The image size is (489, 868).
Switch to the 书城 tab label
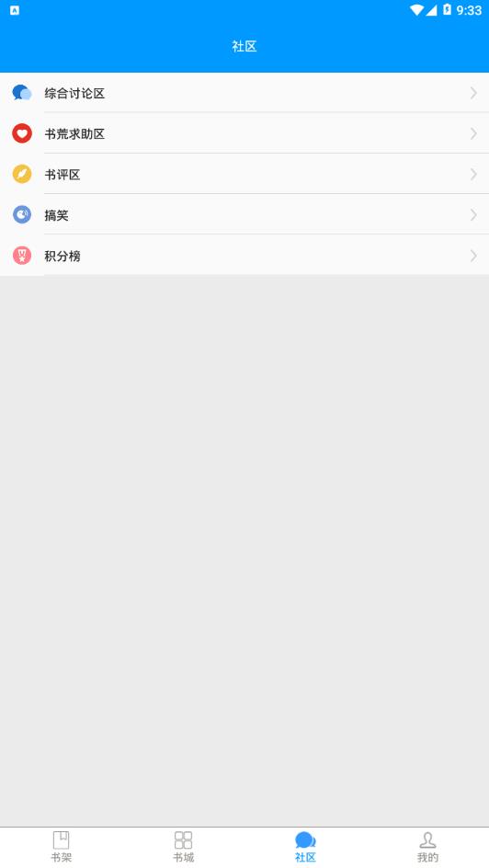click(x=183, y=858)
